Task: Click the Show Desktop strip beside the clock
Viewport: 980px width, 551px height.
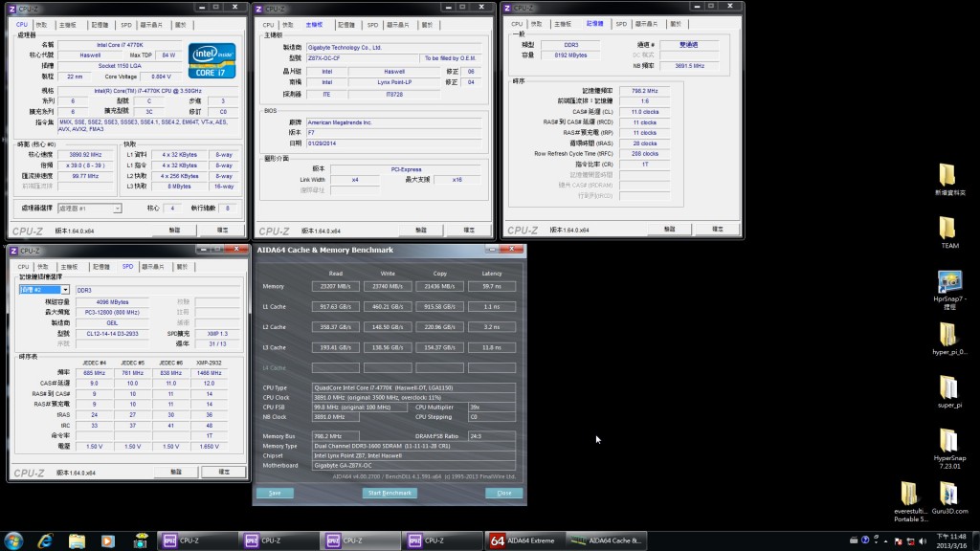Action: coord(975,540)
